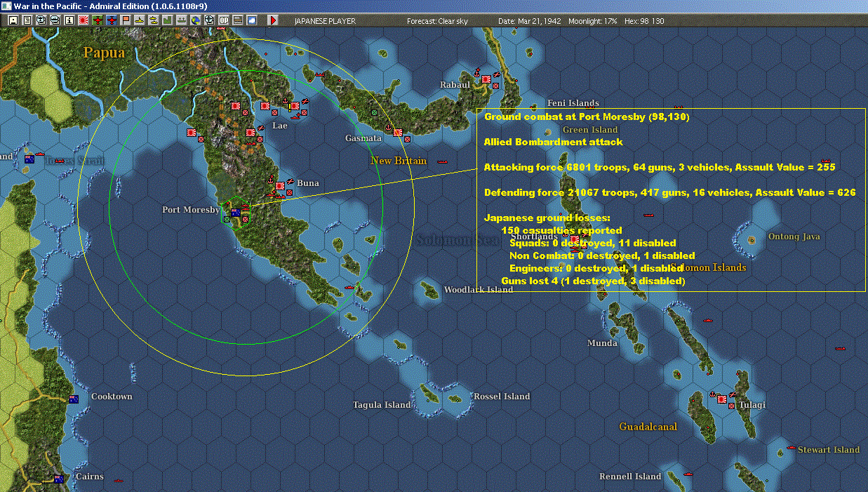
Task: Click the red end turn arrow
Action: coord(274,20)
